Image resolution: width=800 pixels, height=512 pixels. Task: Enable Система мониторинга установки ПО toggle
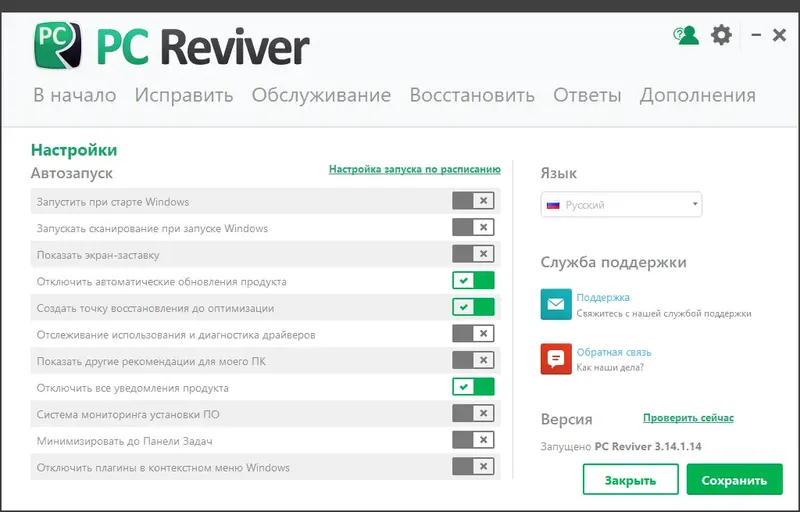tap(473, 413)
